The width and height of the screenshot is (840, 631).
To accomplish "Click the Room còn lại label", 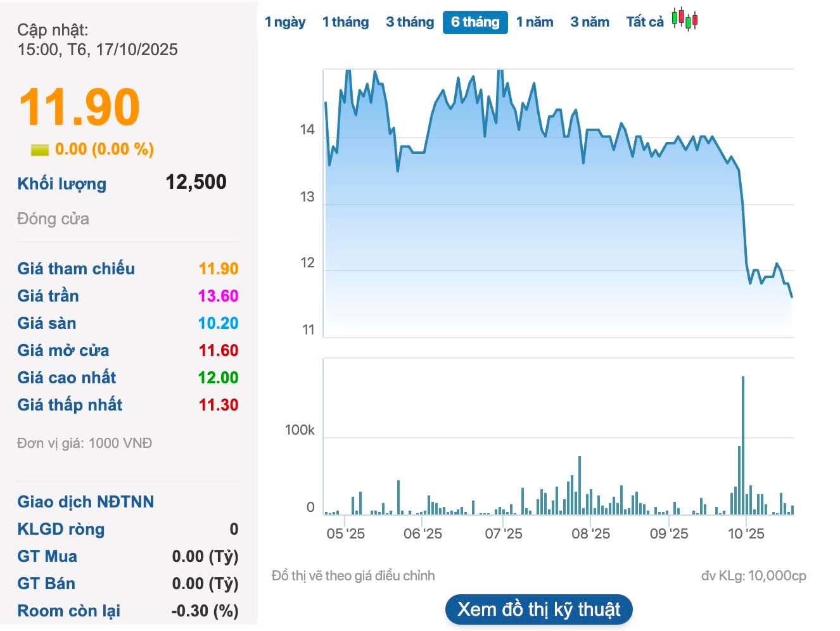I will tap(68, 611).
